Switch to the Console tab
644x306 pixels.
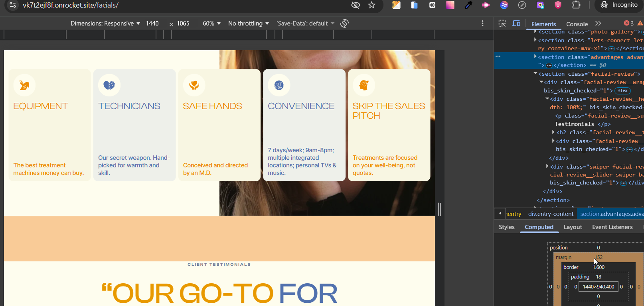click(x=577, y=24)
